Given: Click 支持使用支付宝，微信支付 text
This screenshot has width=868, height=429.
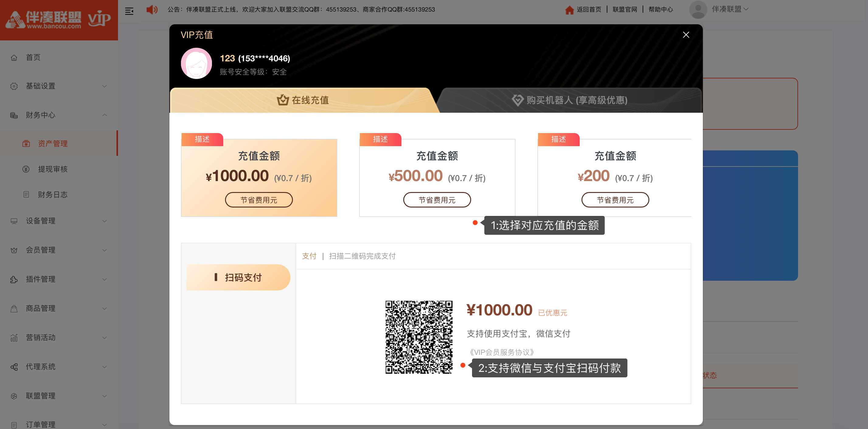Looking at the screenshot, I should click(x=519, y=334).
